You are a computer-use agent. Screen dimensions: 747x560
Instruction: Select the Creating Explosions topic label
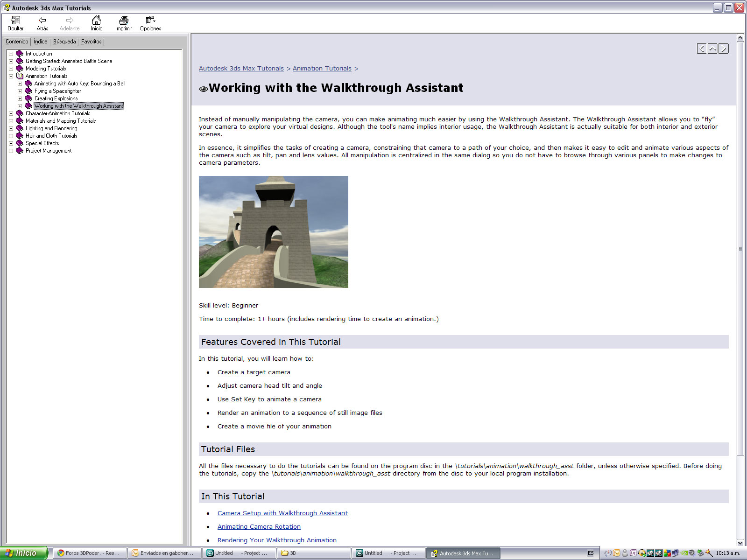pos(56,98)
